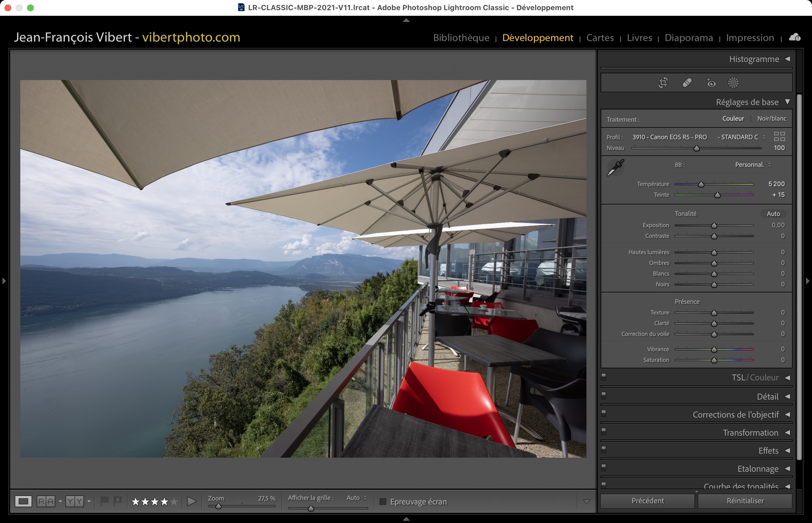Toggle the TSL/Couleur panel switch
The height and width of the screenshot is (523, 812).
click(604, 377)
